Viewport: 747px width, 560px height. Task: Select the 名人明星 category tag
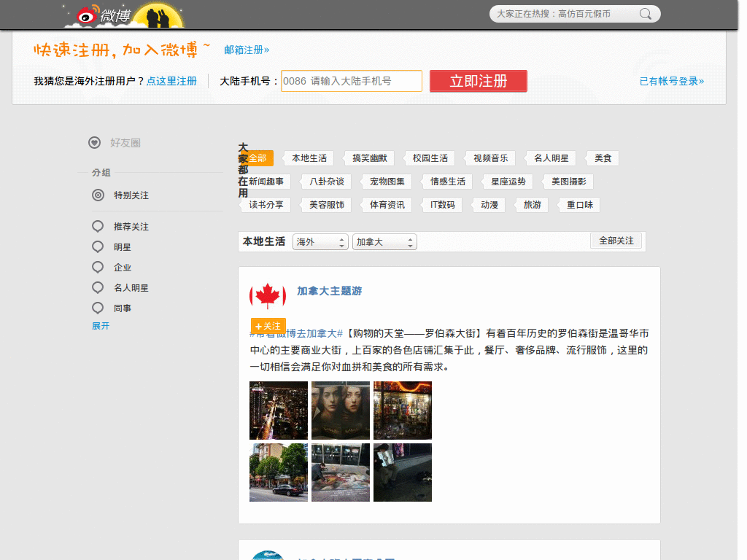[x=551, y=158]
